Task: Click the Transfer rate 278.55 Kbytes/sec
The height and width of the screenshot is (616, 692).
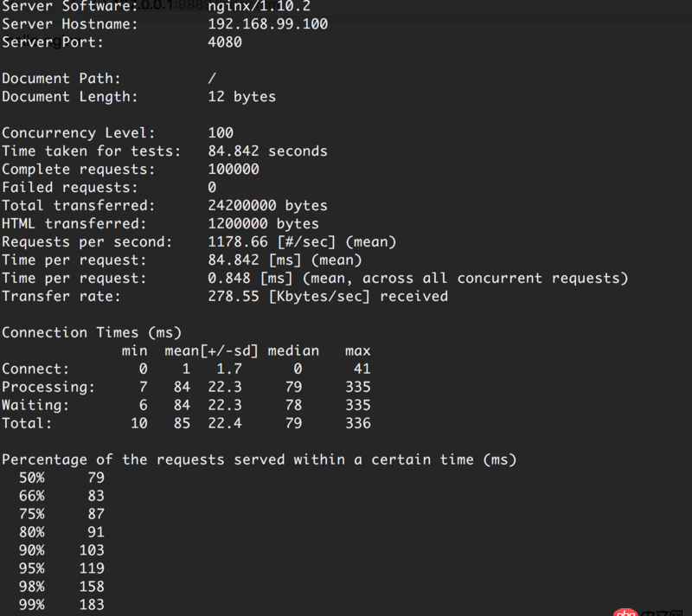Action: 234,296
